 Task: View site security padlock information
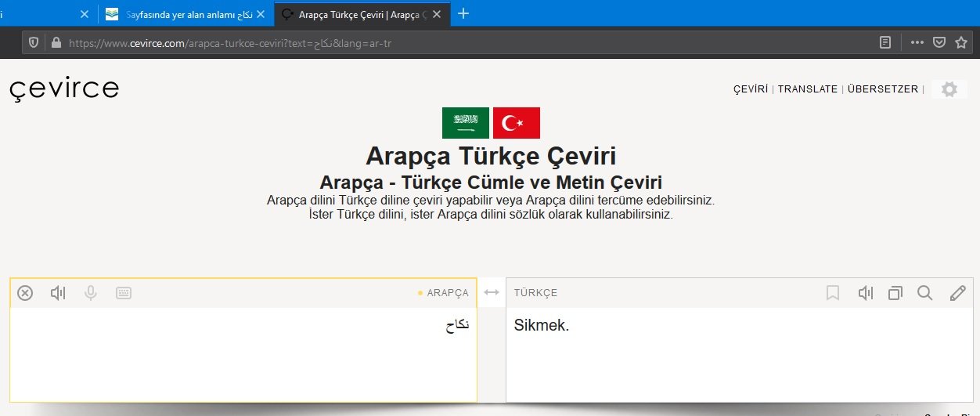56,43
